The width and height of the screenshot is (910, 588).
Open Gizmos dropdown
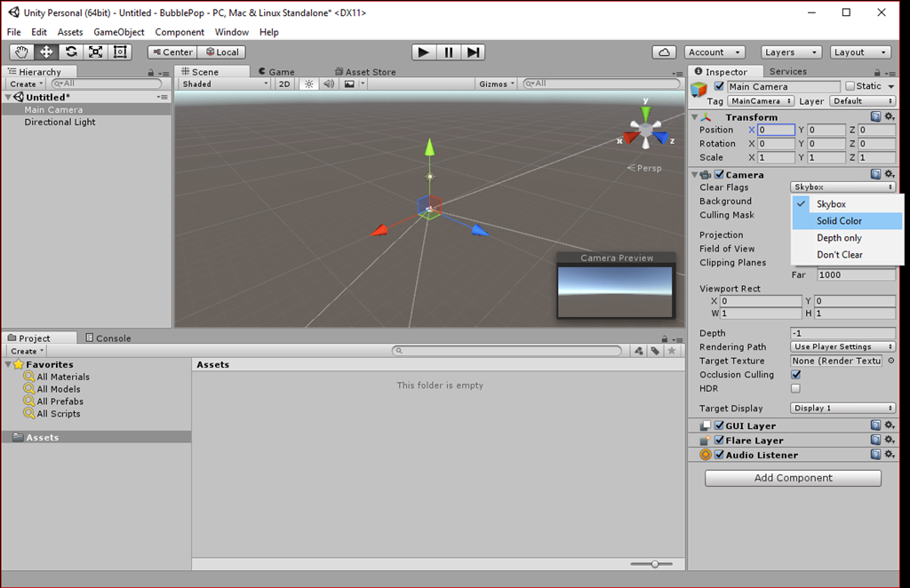tap(497, 84)
